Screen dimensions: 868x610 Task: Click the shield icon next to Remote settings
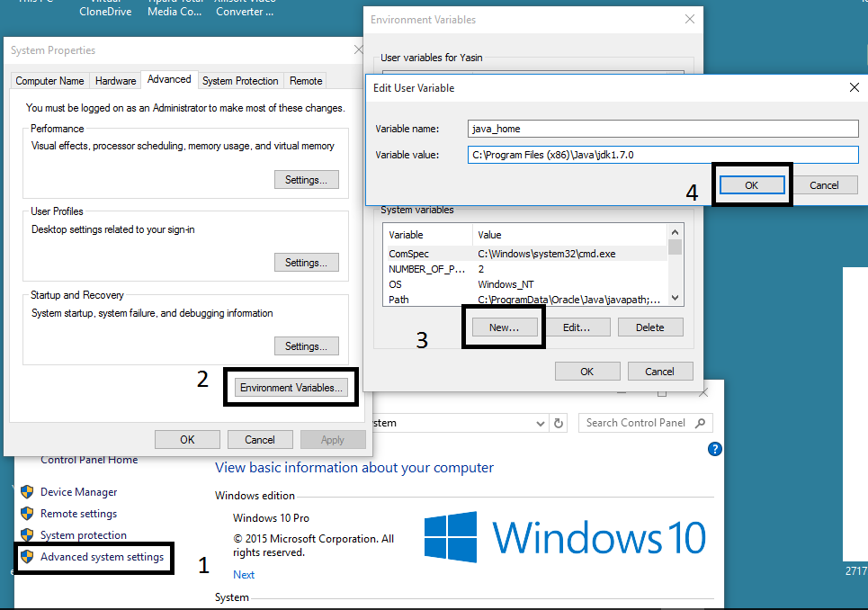coord(27,514)
